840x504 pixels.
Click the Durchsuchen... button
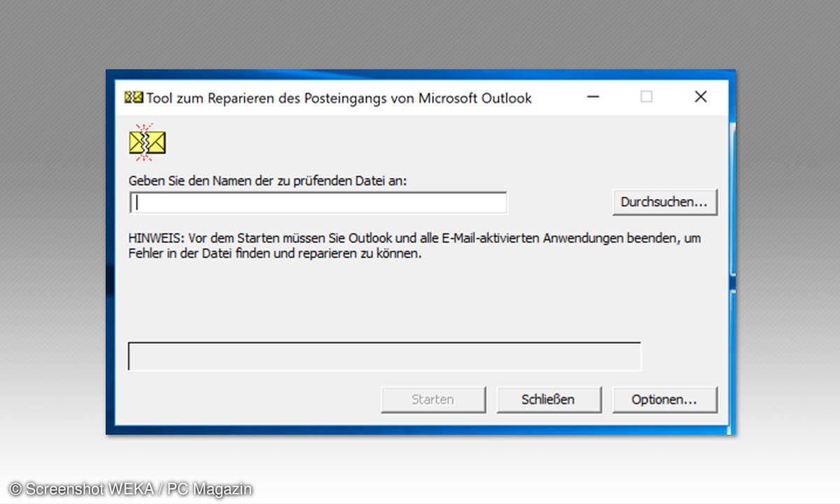coord(665,202)
